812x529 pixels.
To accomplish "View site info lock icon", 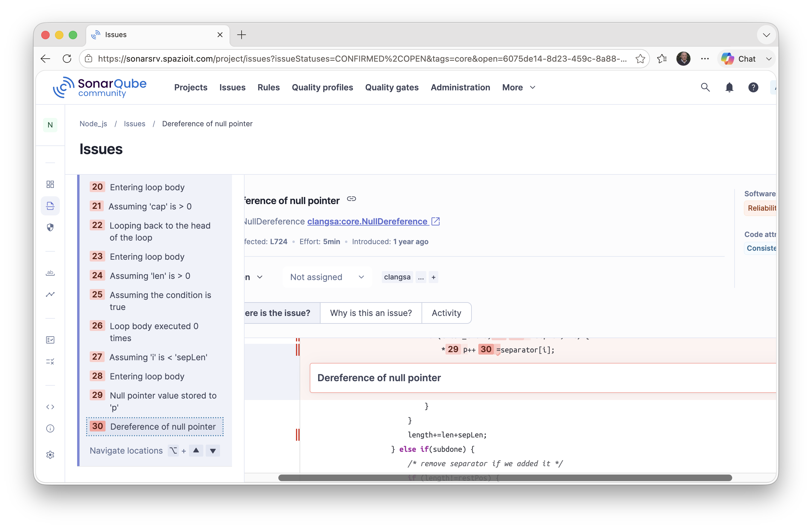I will pos(88,59).
